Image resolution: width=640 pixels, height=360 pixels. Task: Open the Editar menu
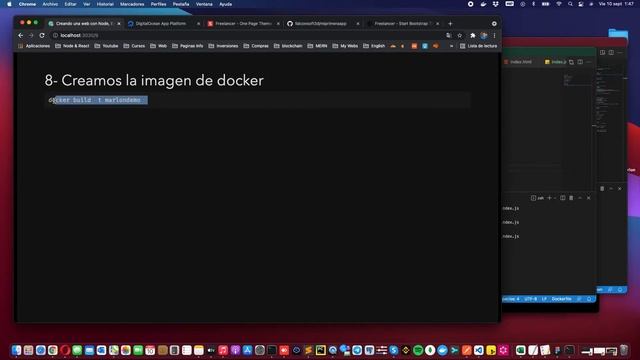click(70, 4)
